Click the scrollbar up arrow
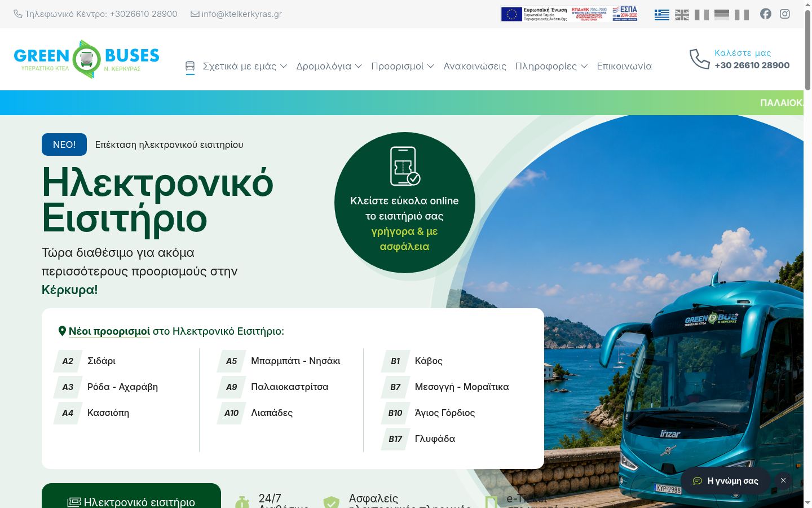This screenshot has height=508, width=812. coord(807,4)
